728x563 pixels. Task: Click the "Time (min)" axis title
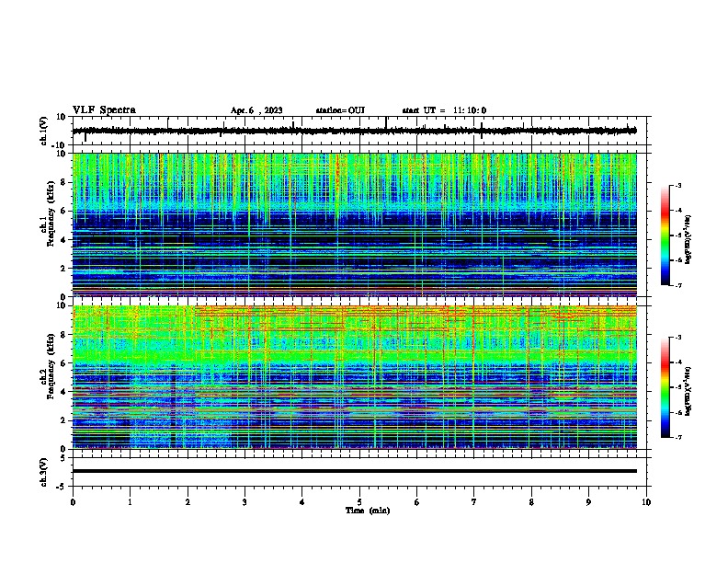pos(368,511)
